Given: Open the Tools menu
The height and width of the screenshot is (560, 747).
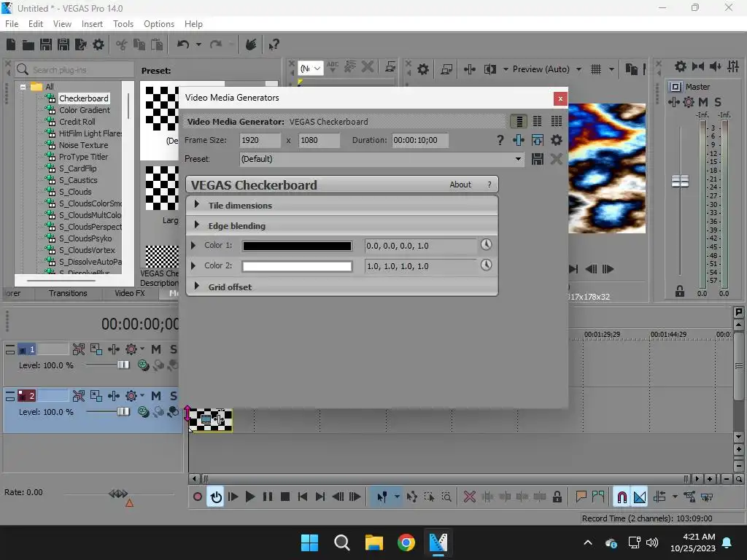Looking at the screenshot, I should click(123, 24).
